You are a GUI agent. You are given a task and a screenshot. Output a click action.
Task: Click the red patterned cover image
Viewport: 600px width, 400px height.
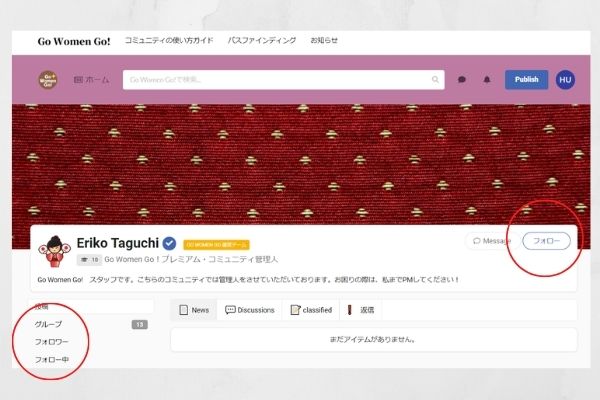(301, 165)
